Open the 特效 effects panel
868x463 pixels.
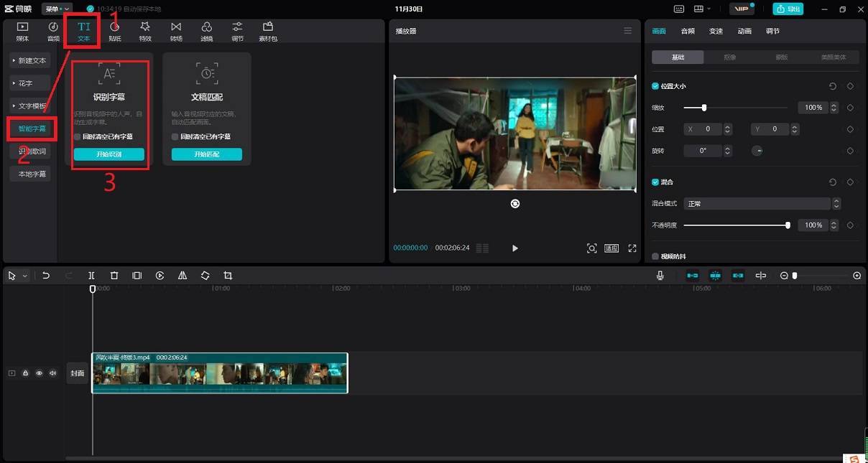point(145,31)
